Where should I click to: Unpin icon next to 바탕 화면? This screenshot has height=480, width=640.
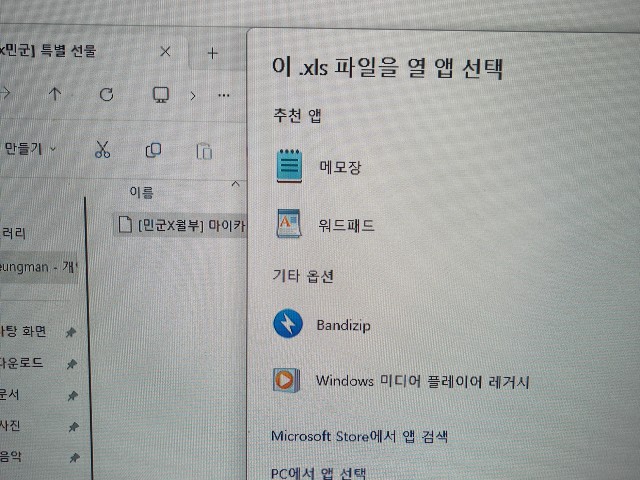[71, 332]
